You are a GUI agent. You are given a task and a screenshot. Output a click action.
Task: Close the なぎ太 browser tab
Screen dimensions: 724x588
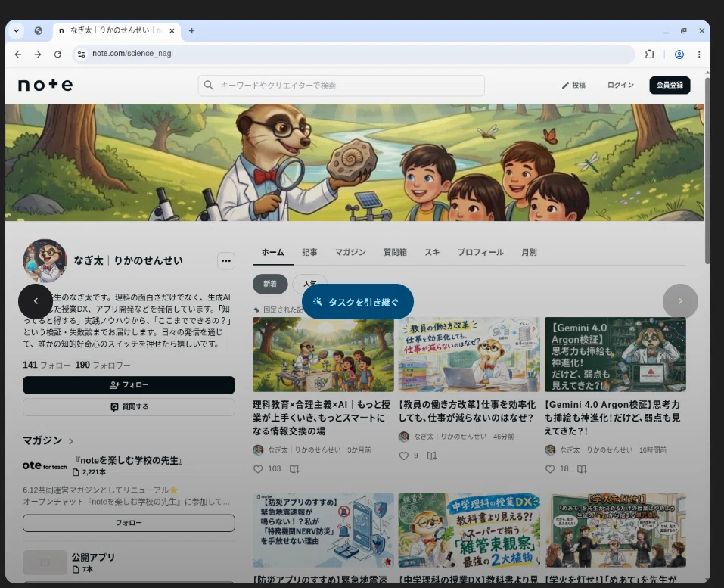pos(172,30)
